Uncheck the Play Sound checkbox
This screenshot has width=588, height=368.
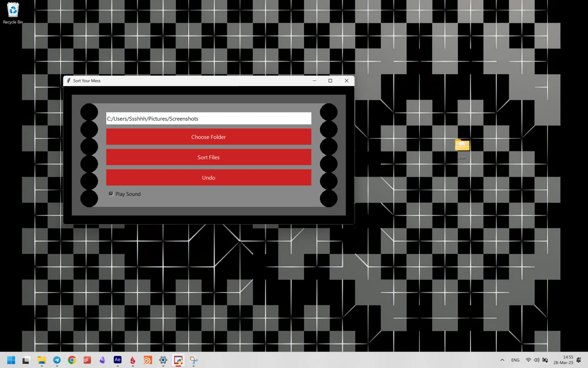[x=111, y=194]
